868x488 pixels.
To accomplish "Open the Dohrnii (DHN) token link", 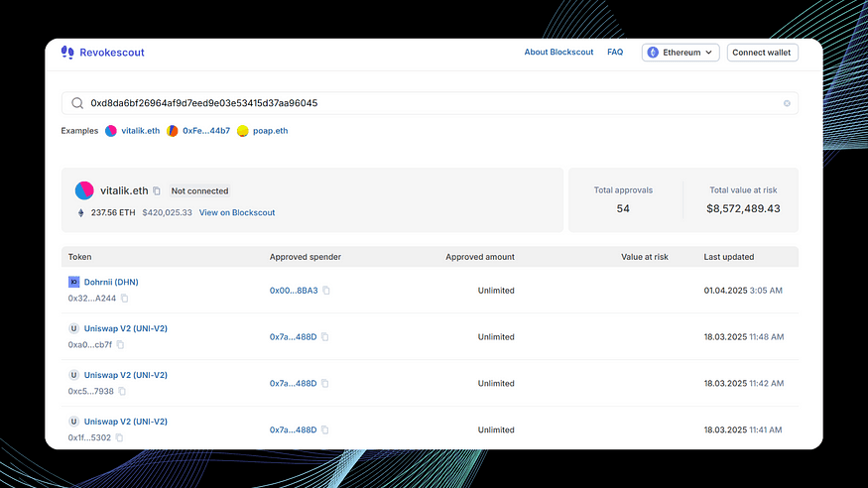I will [111, 282].
